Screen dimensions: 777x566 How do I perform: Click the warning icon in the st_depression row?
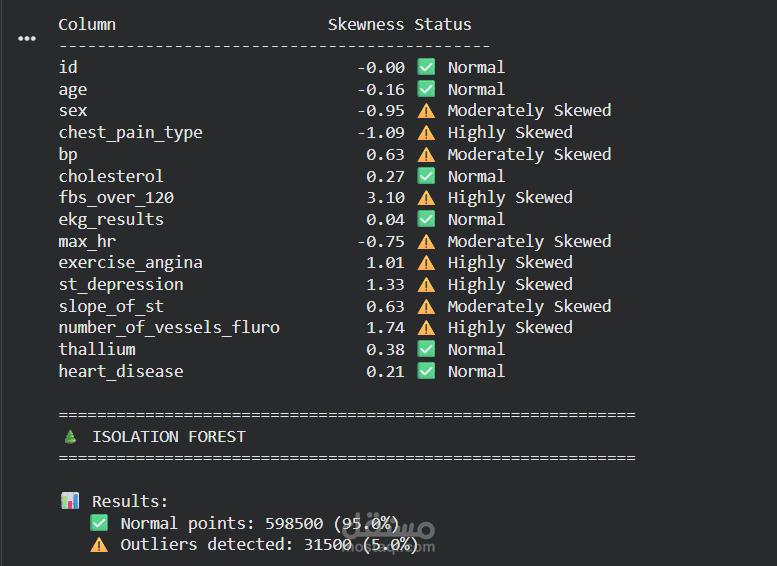point(426,285)
